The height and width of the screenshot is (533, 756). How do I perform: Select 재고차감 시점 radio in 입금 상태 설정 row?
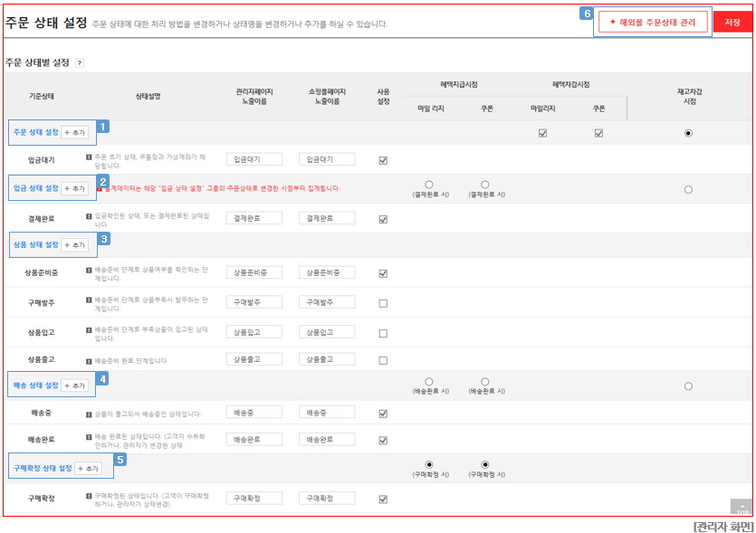tap(688, 189)
